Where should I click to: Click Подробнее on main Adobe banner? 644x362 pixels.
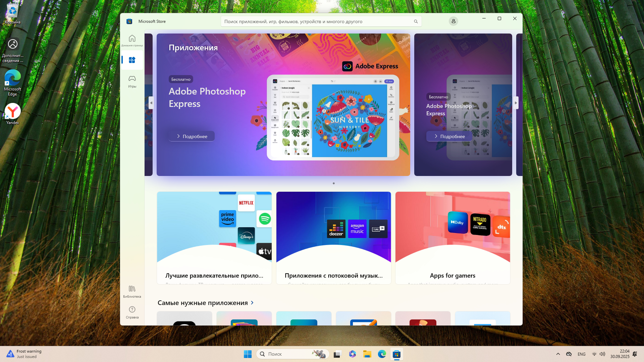click(x=192, y=136)
